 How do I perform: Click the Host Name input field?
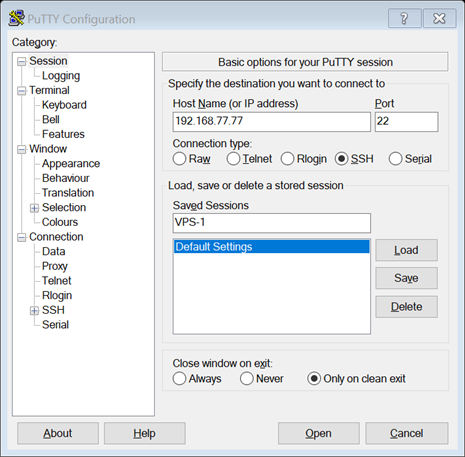(x=272, y=122)
